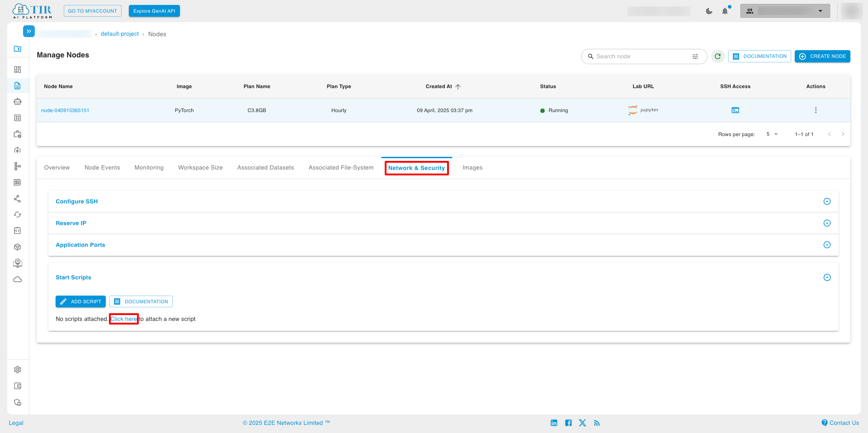Viewport: 868px width, 433px height.
Task: Click the shield with user sidebar icon
Action: [x=18, y=402]
